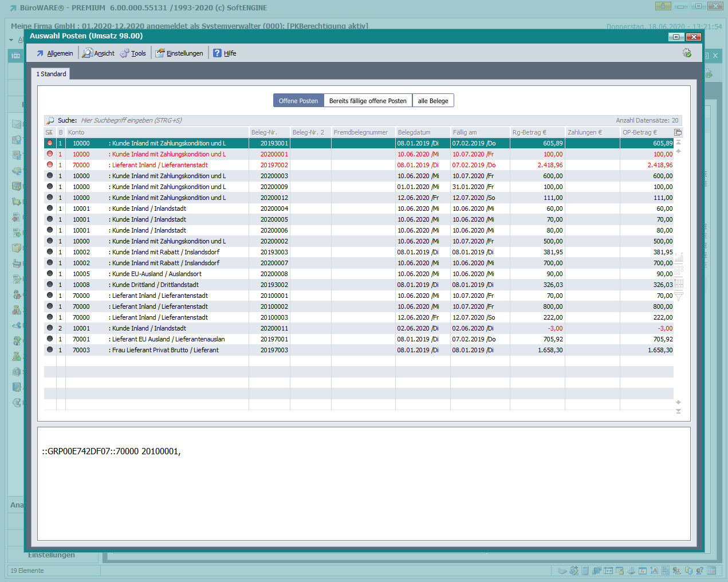Click the magnifier icon next to Suche
Image resolution: width=728 pixels, height=582 pixels.
point(50,120)
